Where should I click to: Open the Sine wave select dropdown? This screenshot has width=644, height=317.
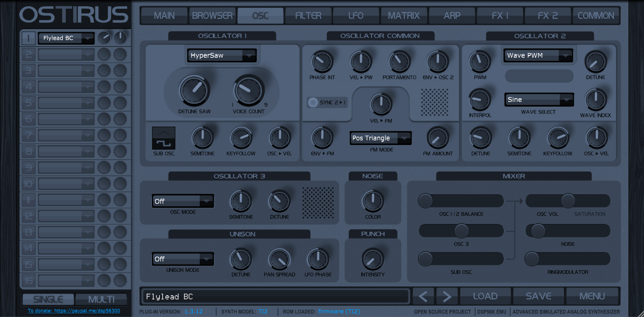(539, 99)
